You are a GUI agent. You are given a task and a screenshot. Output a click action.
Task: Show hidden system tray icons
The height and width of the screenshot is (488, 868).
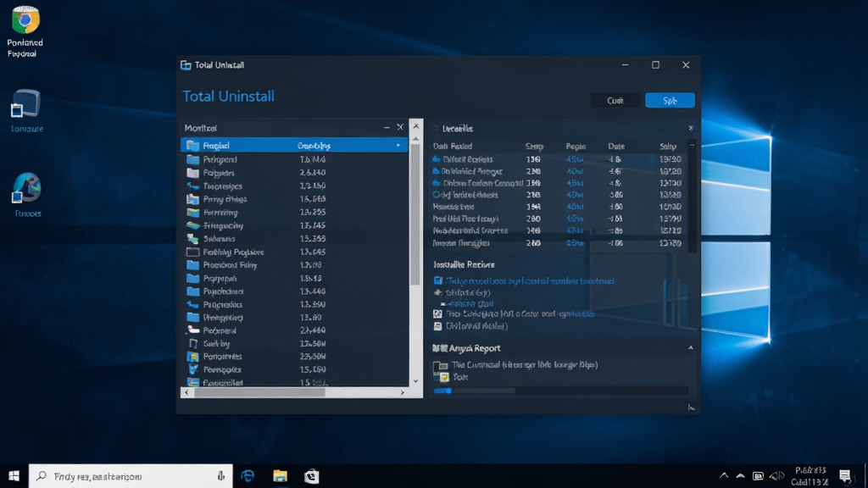[x=724, y=476]
